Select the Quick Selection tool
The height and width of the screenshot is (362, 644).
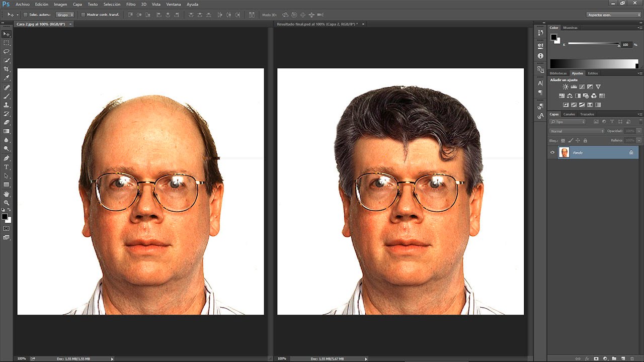pyautogui.click(x=7, y=60)
